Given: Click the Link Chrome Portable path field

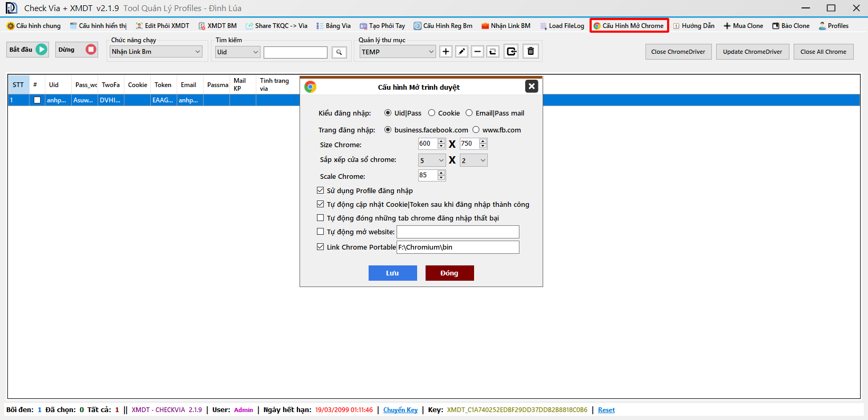Looking at the screenshot, I should coord(457,247).
